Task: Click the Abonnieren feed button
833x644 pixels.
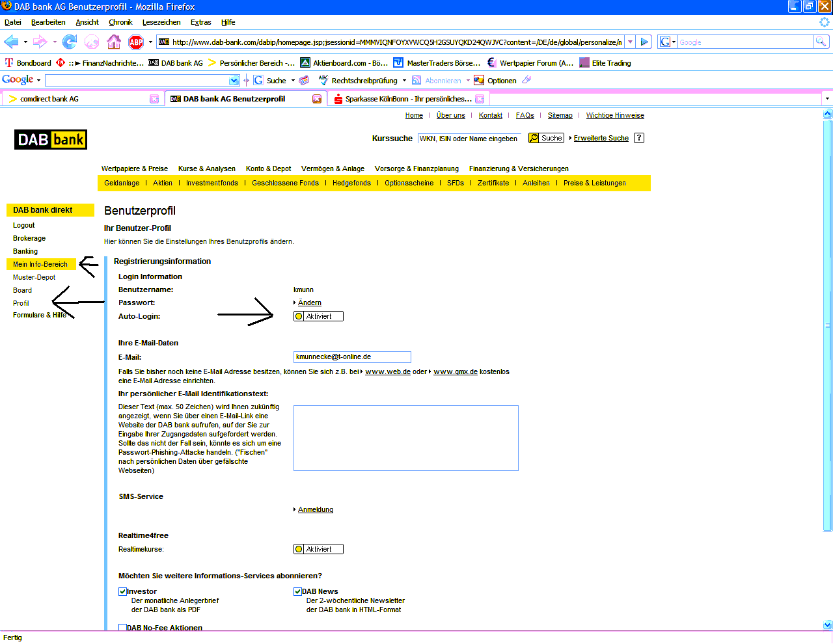Action: coord(437,81)
